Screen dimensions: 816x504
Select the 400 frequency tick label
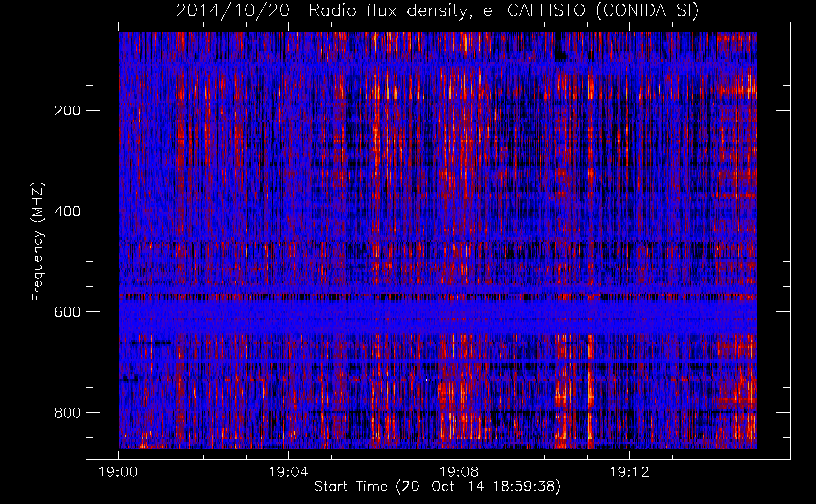(x=68, y=211)
